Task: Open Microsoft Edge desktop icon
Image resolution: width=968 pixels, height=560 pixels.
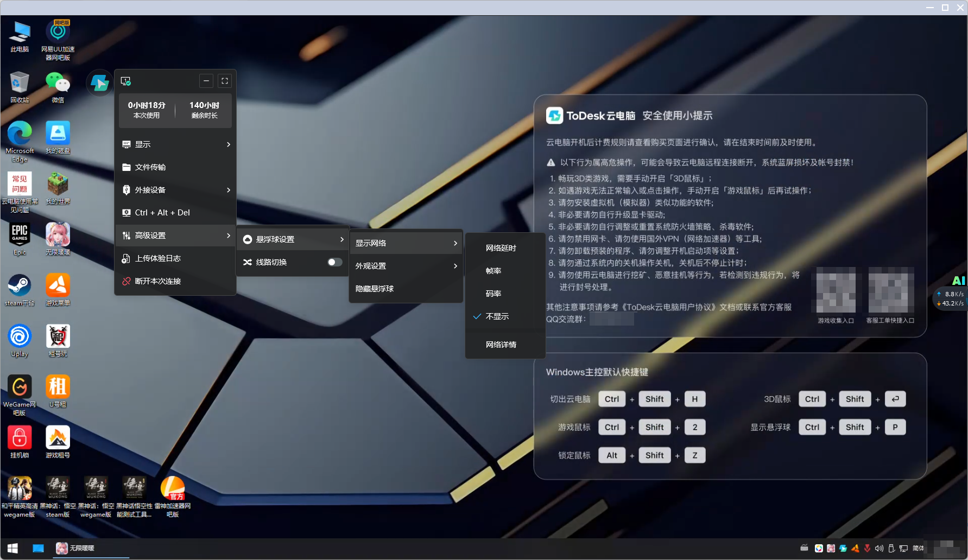Action: pyautogui.click(x=20, y=142)
